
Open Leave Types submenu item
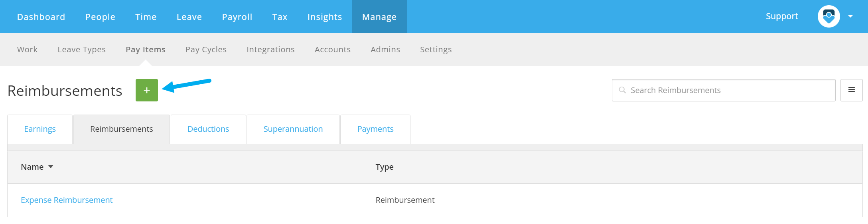[x=81, y=50]
